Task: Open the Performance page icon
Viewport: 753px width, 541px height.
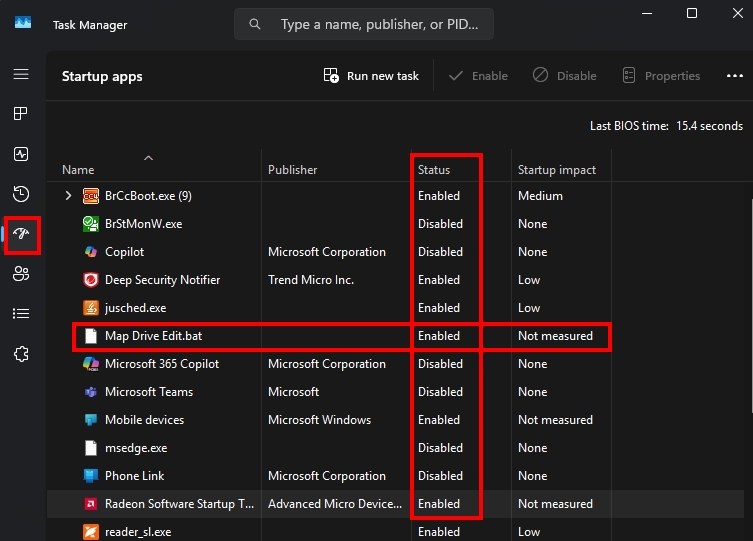Action: 21,154
